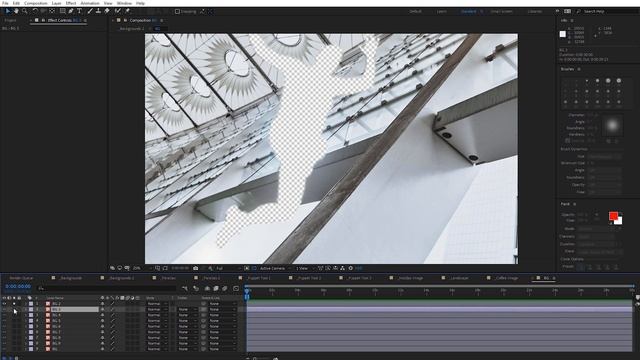Click the white background color swatch
Screen dimensions: 640x360
(619, 221)
